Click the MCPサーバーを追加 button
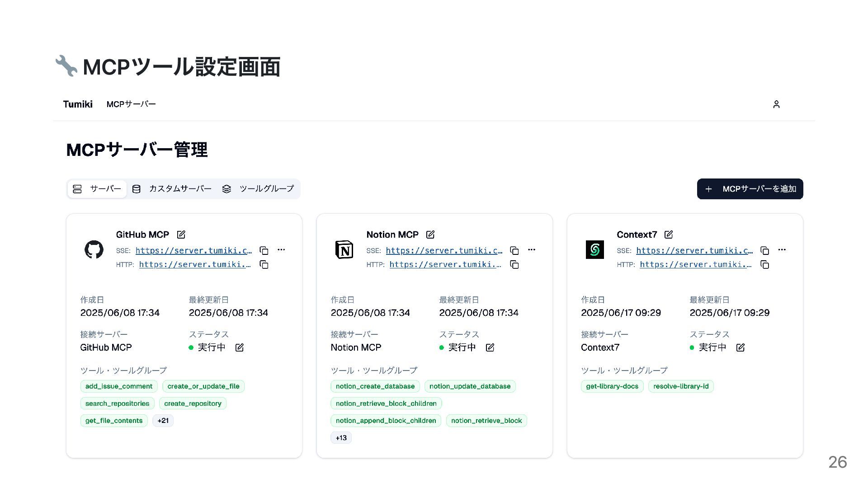Image resolution: width=868 pixels, height=488 pixels. 750,189
